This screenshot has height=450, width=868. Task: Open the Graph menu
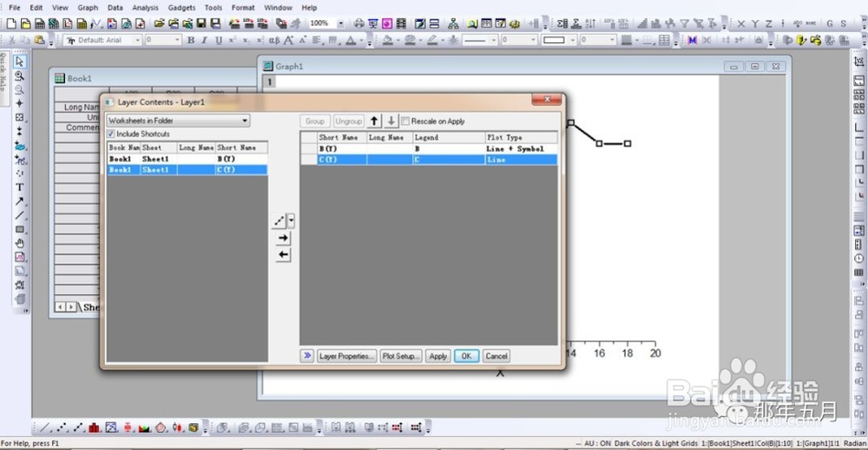coord(88,8)
